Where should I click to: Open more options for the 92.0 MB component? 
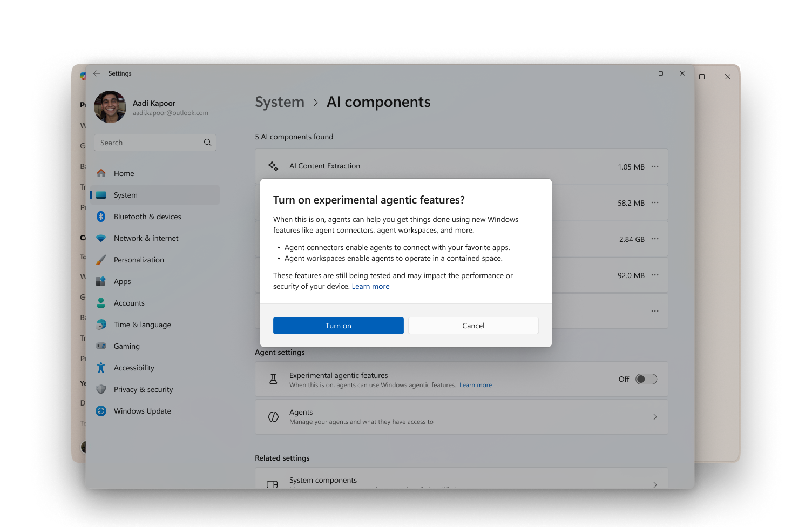pos(655,275)
